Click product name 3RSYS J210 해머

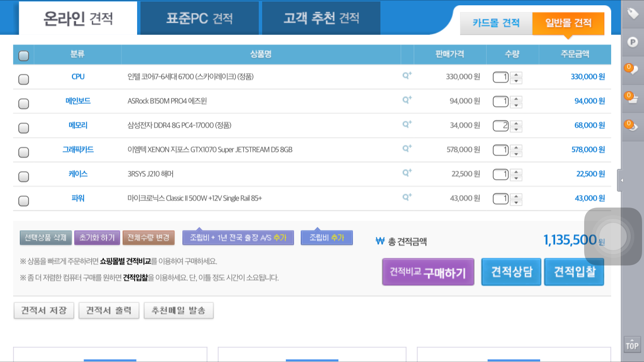pyautogui.click(x=151, y=174)
